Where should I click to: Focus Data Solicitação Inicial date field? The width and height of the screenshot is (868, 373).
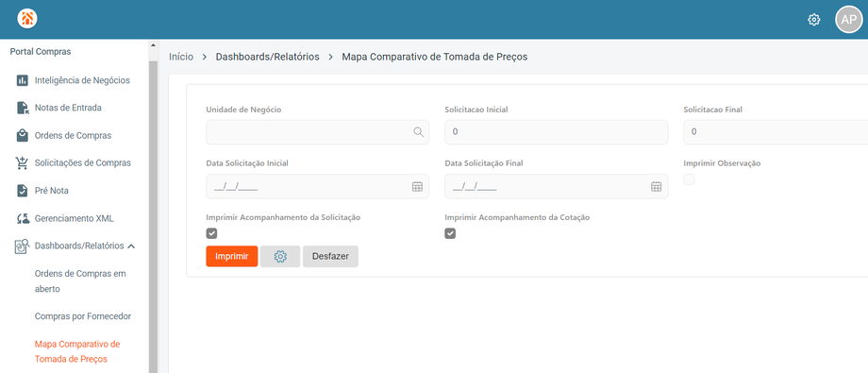pos(317,186)
